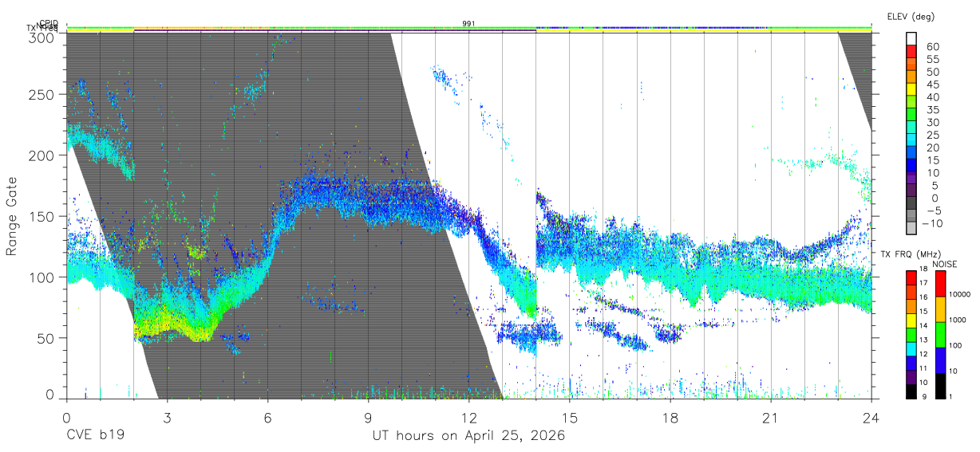980x452 pixels.
Task: Click the plot title 'CVE b19'
Action: 95,435
